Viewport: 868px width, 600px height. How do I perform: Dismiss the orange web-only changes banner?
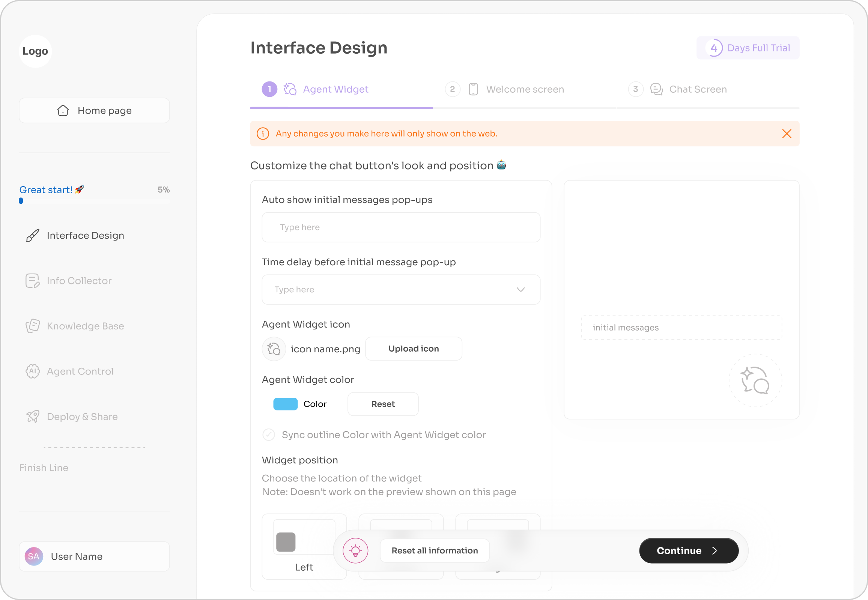(787, 134)
